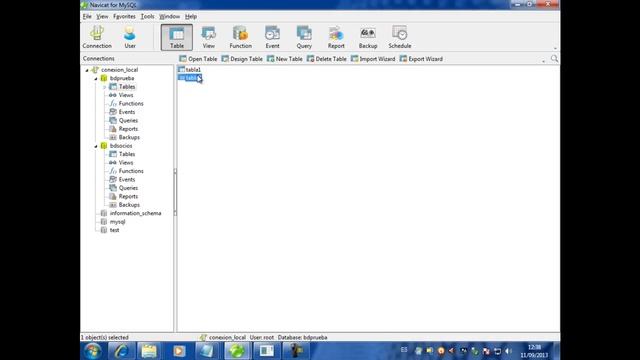Open the User manager
640x360 pixels.
(130, 37)
